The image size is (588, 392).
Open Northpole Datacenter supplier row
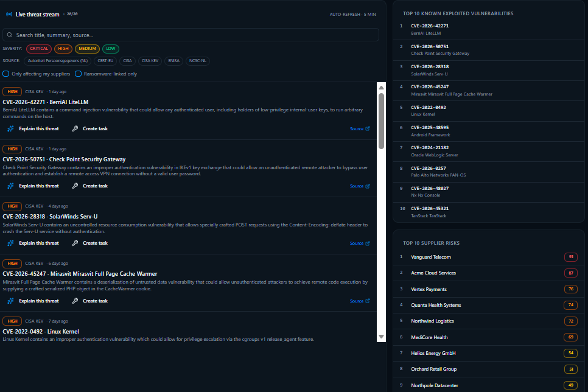[489, 385]
